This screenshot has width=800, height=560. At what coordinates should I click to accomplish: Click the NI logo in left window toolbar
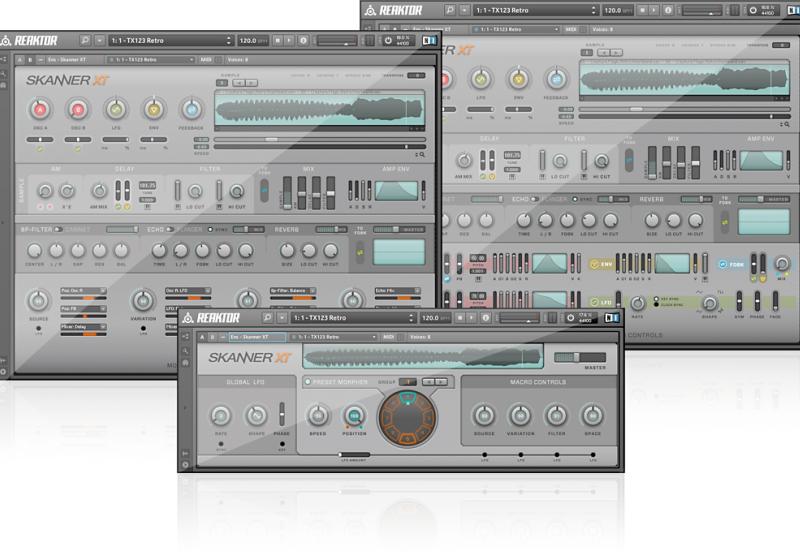(429, 40)
